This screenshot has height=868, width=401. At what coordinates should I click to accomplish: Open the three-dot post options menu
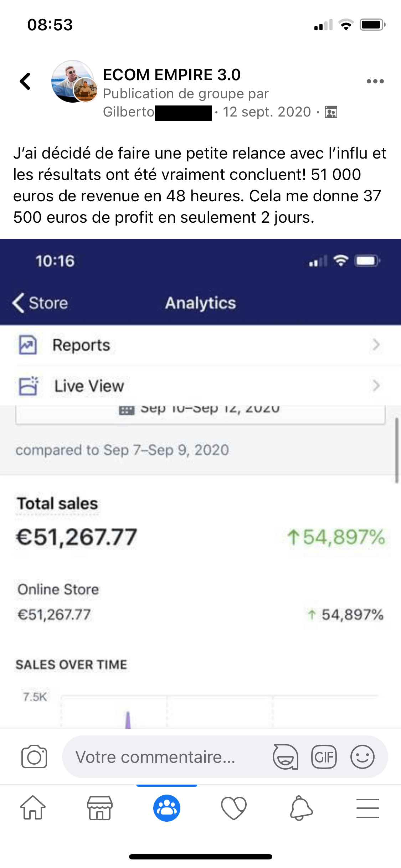[x=375, y=81]
